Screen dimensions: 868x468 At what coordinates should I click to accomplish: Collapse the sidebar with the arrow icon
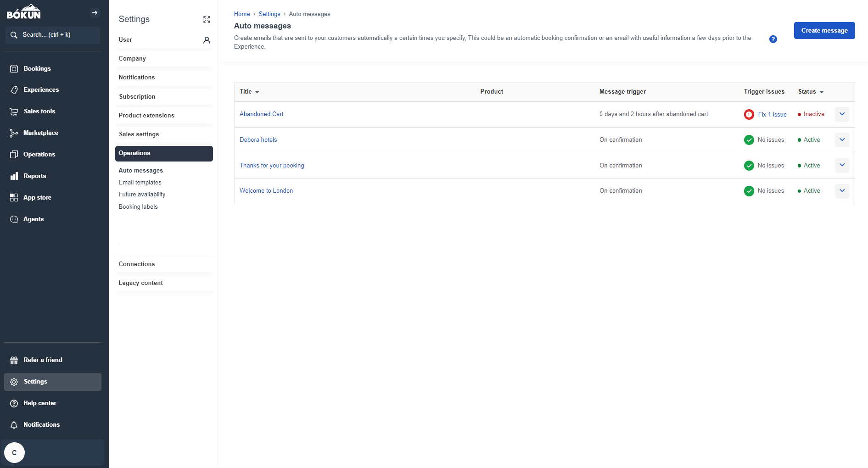click(x=95, y=12)
